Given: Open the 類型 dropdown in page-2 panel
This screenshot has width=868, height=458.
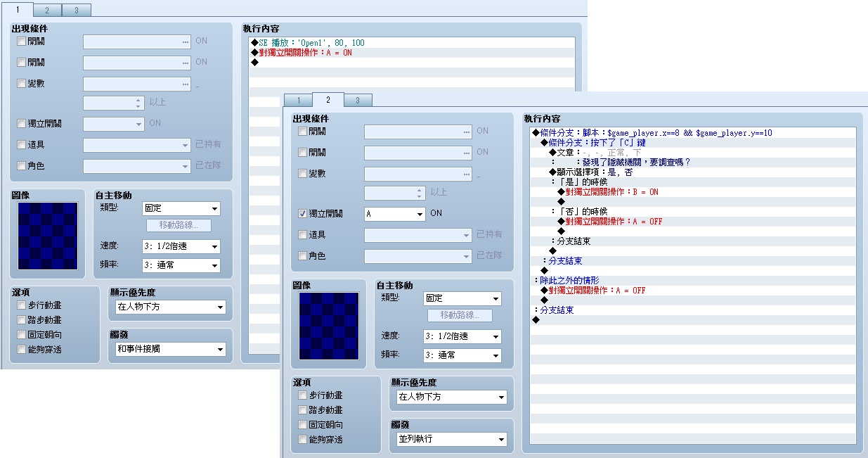Looking at the screenshot, I should pos(462,299).
